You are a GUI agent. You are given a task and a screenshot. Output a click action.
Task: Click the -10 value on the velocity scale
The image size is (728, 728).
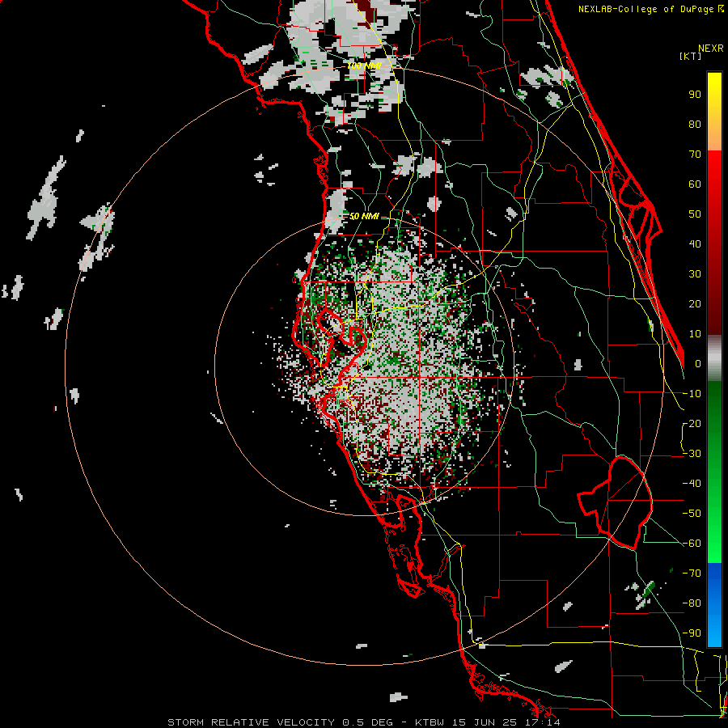point(692,394)
